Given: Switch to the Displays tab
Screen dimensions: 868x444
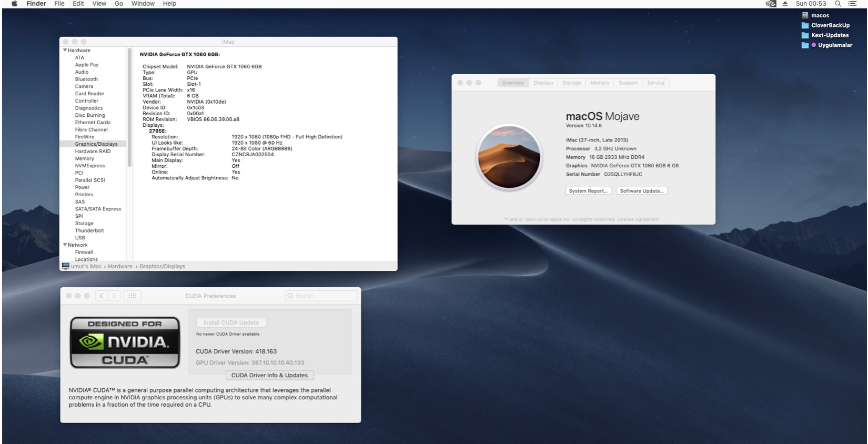Looking at the screenshot, I should pos(543,83).
